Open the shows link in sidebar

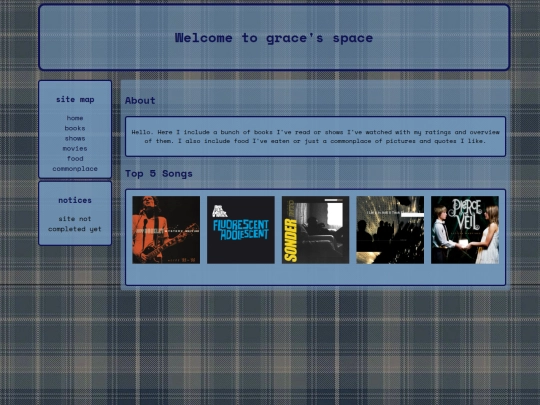point(75,138)
